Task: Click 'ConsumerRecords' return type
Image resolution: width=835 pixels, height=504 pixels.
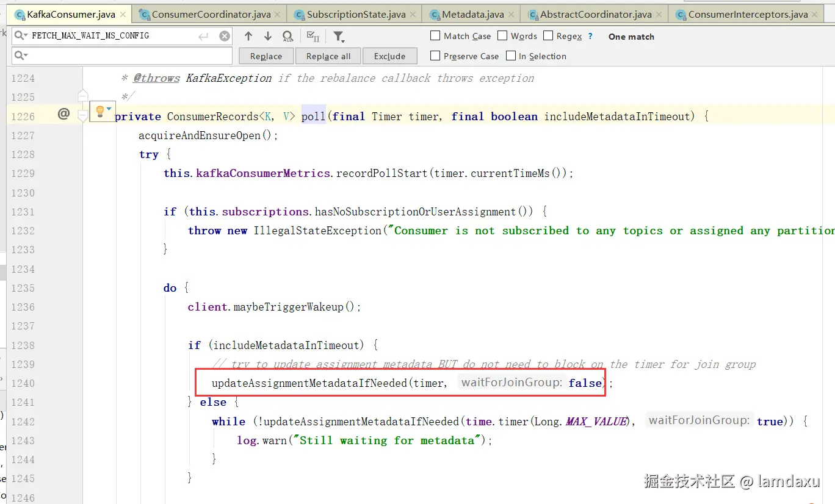Action: coord(213,116)
